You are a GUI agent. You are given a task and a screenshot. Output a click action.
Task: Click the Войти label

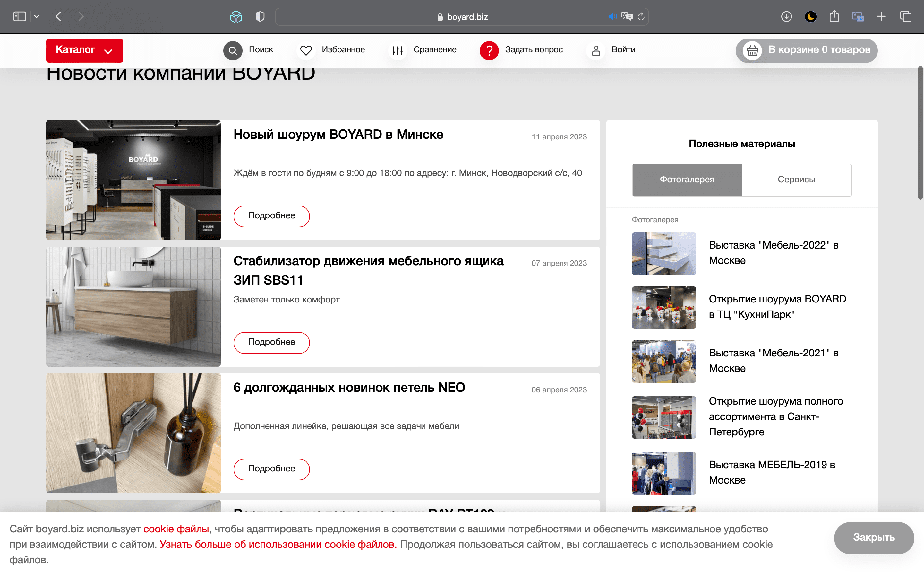coord(623,50)
